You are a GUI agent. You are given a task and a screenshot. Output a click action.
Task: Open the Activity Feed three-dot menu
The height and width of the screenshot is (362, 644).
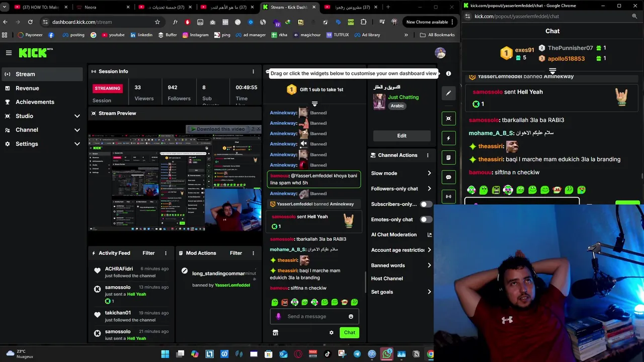pyautogui.click(x=166, y=253)
